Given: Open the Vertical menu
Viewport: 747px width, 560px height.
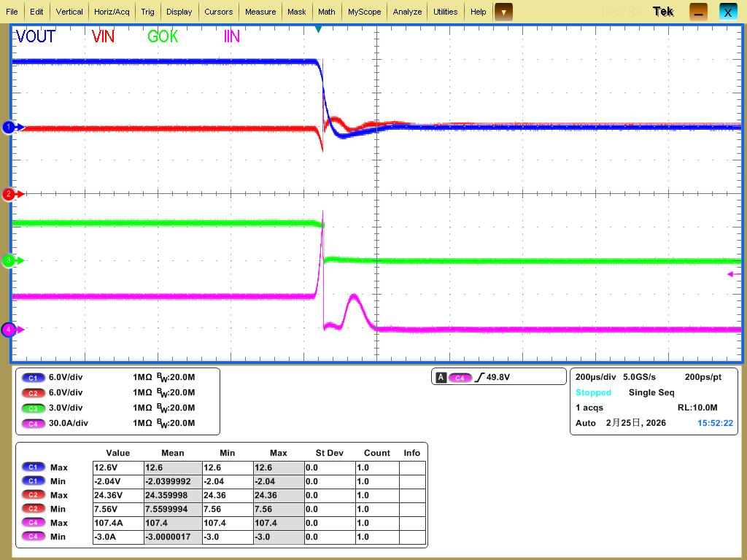Looking at the screenshot, I should tap(69, 12).
